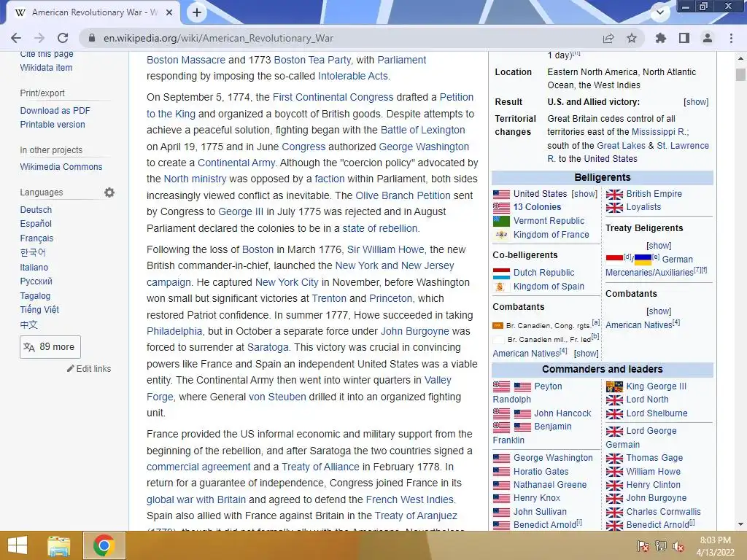
Task: Click network tray icon
Action: coord(660,546)
